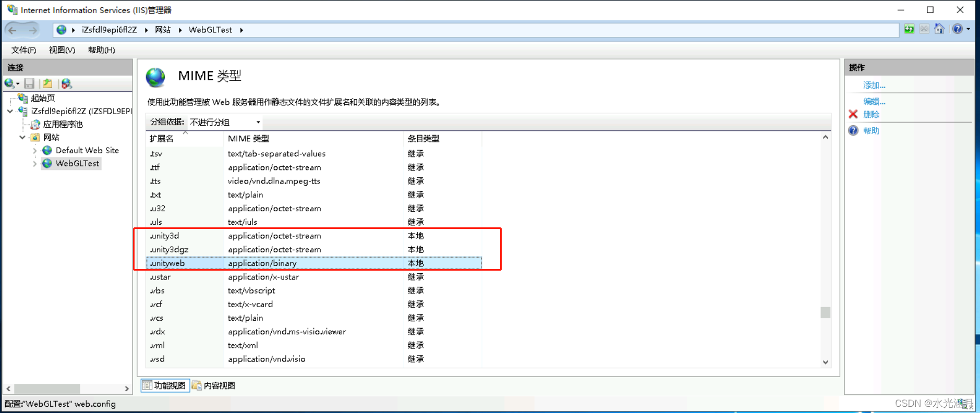
Task: Click the MIME list scroll down arrow
Action: click(x=826, y=362)
